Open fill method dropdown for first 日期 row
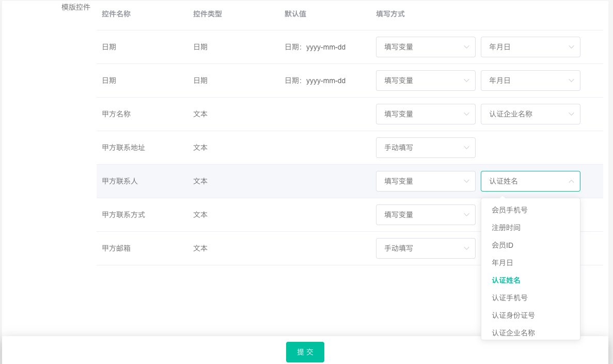Viewport: 613px width, 364px height. pos(426,47)
